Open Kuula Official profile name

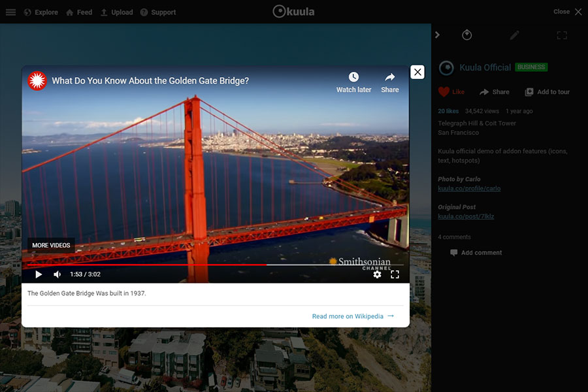click(485, 67)
